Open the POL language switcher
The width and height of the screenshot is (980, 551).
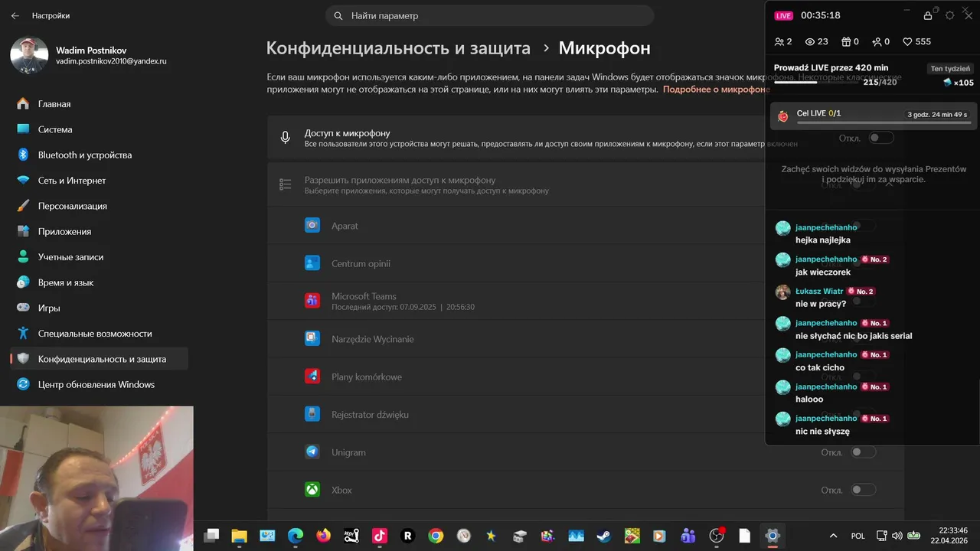(x=858, y=536)
